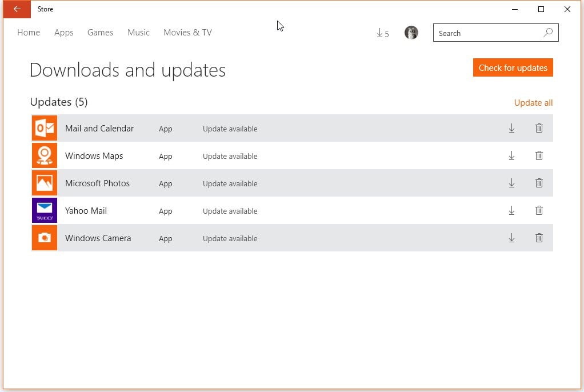This screenshot has width=584, height=392.
Task: Click the Windows Maps app icon
Action: 44,155
